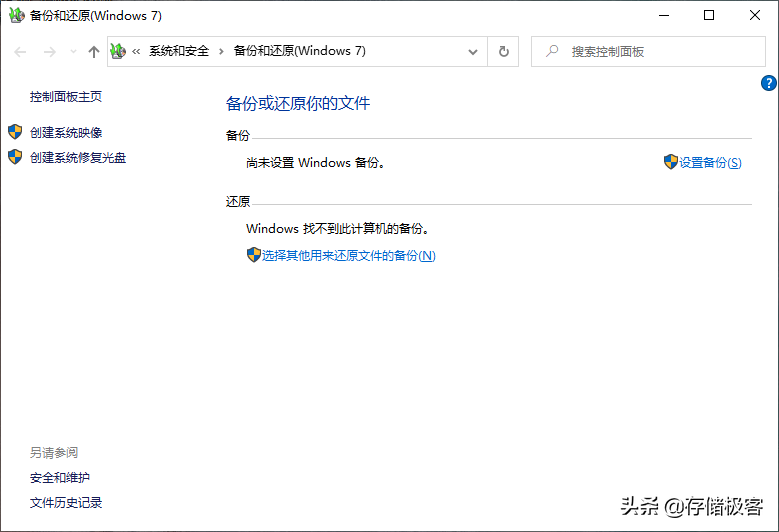Open 创建系统修复光盘

point(78,158)
